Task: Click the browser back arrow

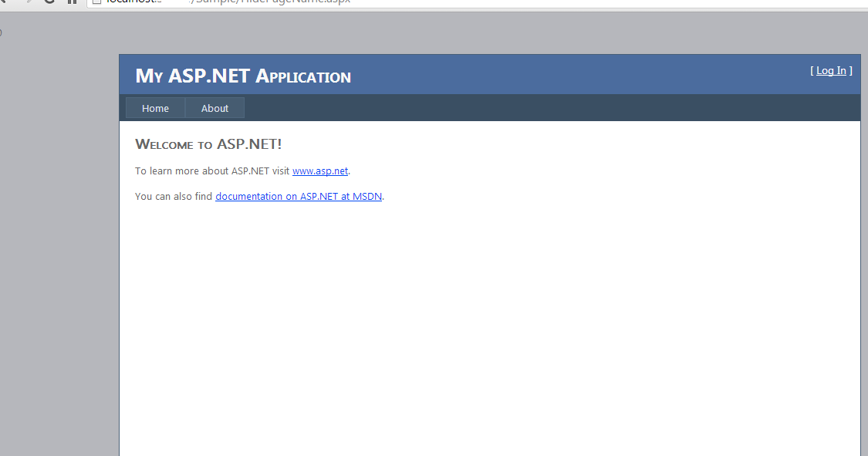Action: (3, 1)
